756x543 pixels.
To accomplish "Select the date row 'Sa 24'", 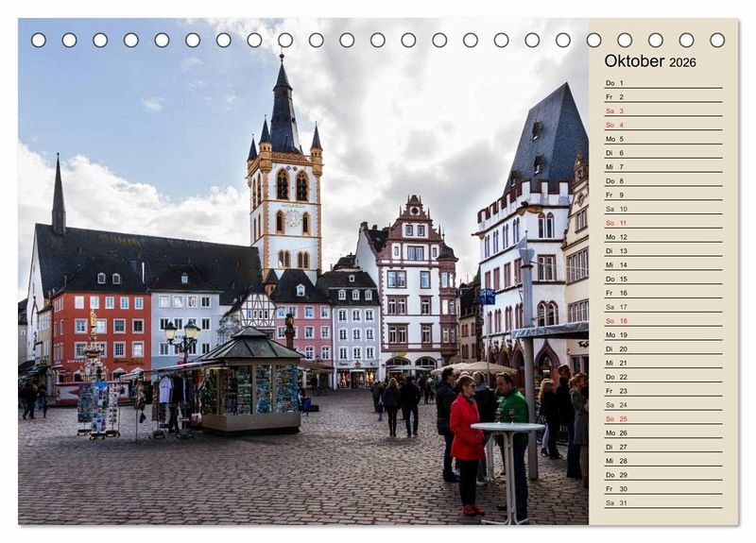I will [x=663, y=404].
